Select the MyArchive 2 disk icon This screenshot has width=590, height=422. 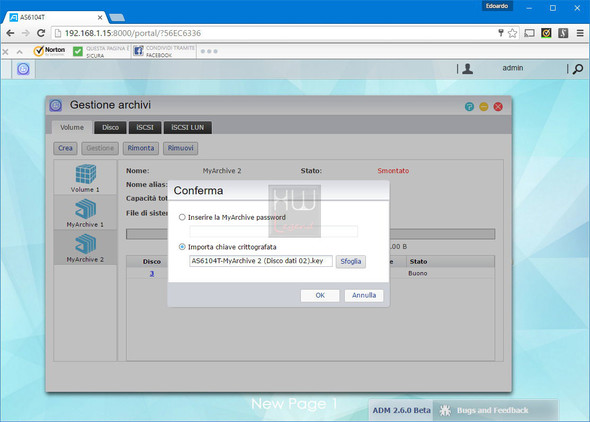pyautogui.click(x=86, y=244)
